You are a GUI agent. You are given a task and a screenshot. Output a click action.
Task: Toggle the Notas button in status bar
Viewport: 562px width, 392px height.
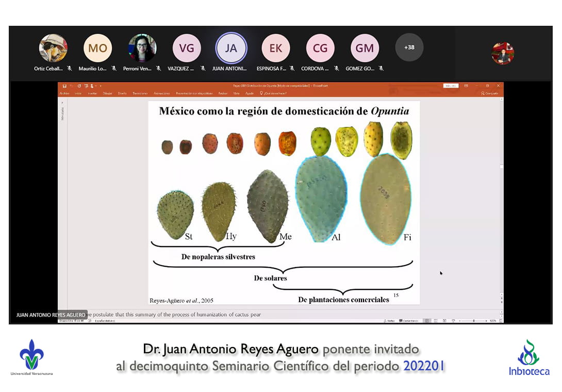pyautogui.click(x=389, y=321)
